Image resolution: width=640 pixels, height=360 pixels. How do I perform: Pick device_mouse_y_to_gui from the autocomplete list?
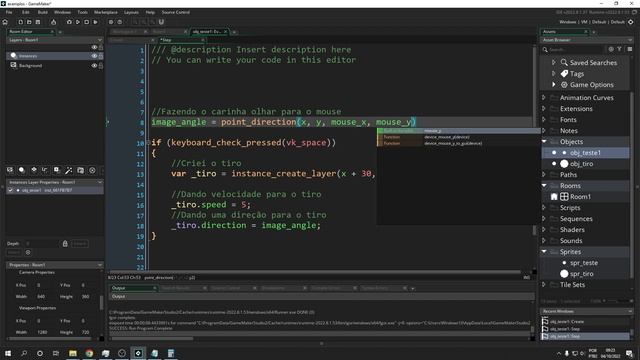(x=458, y=143)
